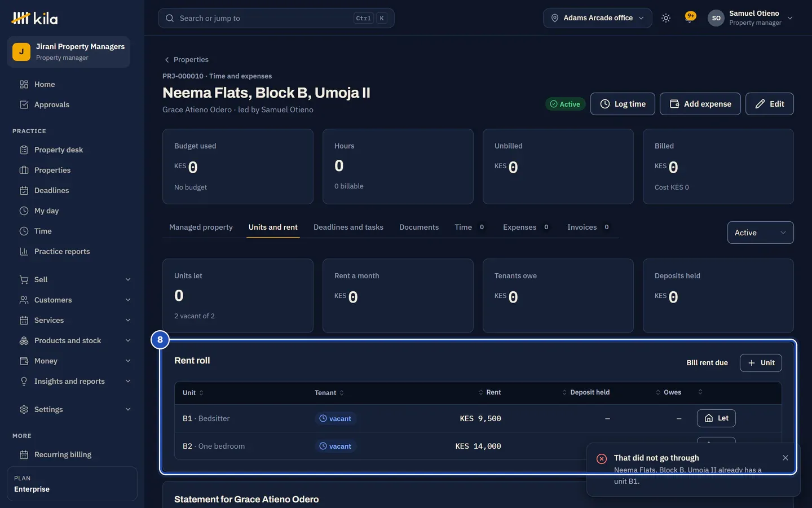Sort rent roll by Owes column
This screenshot has width=812, height=508.
pyautogui.click(x=668, y=392)
